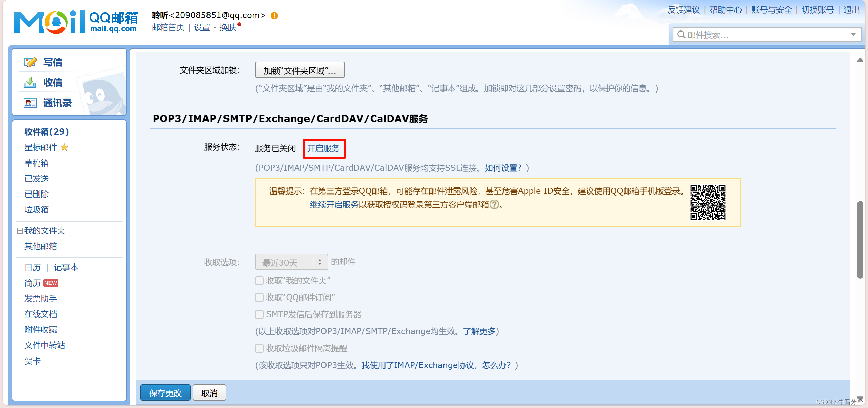
Task: Open the 最近30天 dropdown
Action: coord(291,262)
